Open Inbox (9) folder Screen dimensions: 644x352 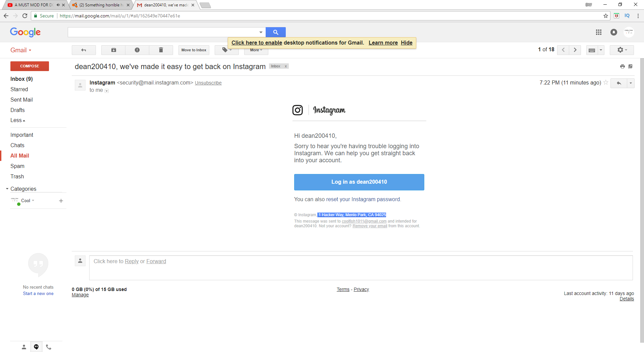[21, 79]
